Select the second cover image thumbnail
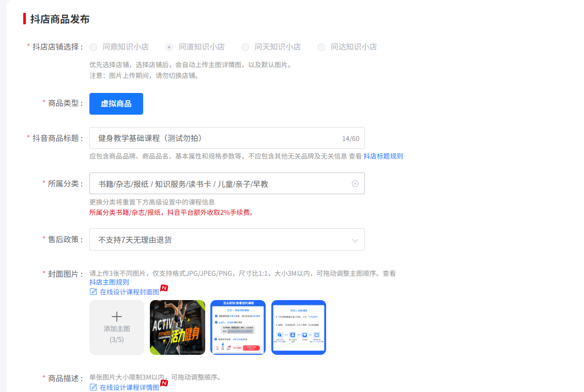The image size is (584, 392). click(x=238, y=327)
